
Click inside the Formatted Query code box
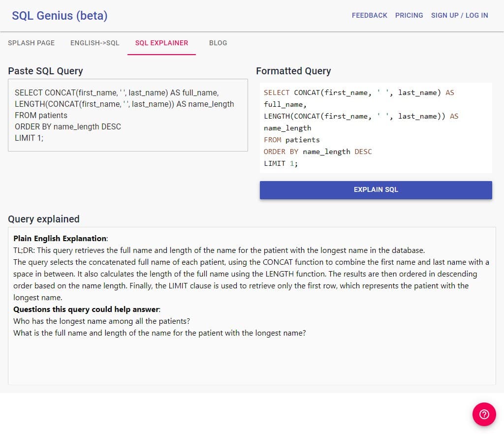376,128
